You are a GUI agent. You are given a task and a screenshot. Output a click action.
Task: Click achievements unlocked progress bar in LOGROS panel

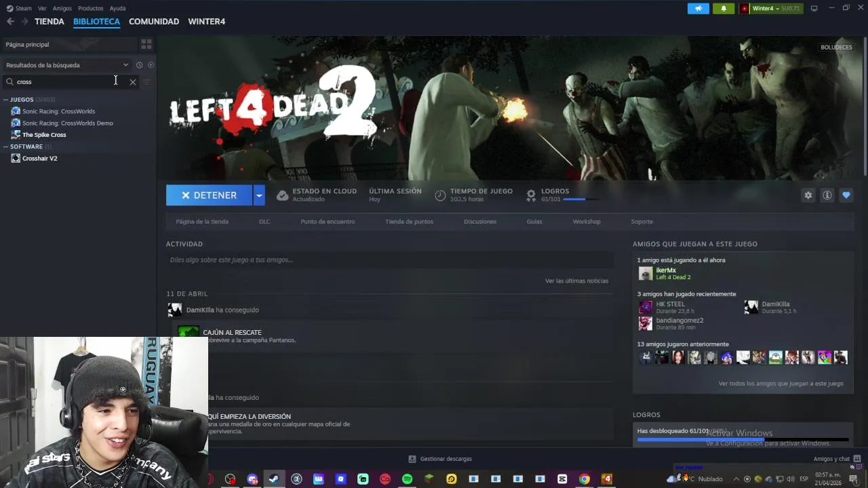[743, 440]
